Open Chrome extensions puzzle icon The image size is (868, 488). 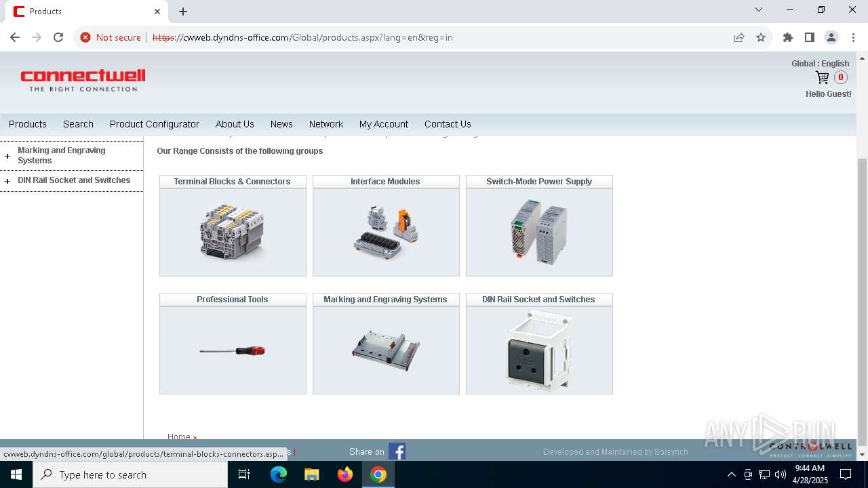788,37
